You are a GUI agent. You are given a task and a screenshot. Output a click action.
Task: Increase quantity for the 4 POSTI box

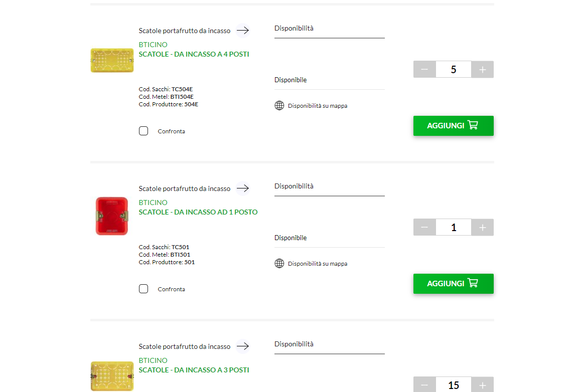pyautogui.click(x=482, y=69)
